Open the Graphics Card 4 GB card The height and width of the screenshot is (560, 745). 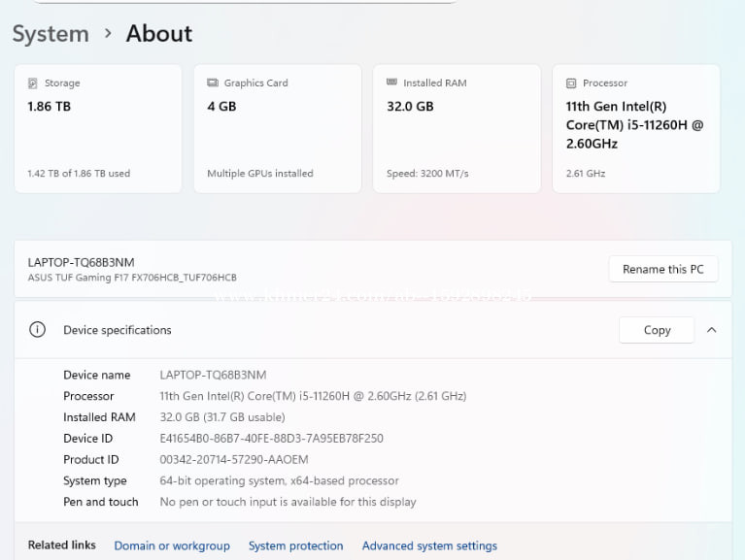click(x=277, y=129)
